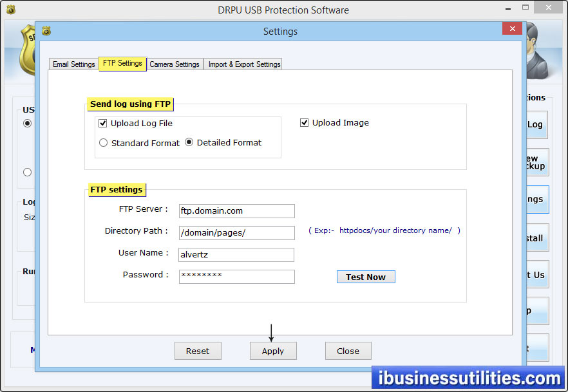Toggle the Upload Image checkbox

pos(304,123)
